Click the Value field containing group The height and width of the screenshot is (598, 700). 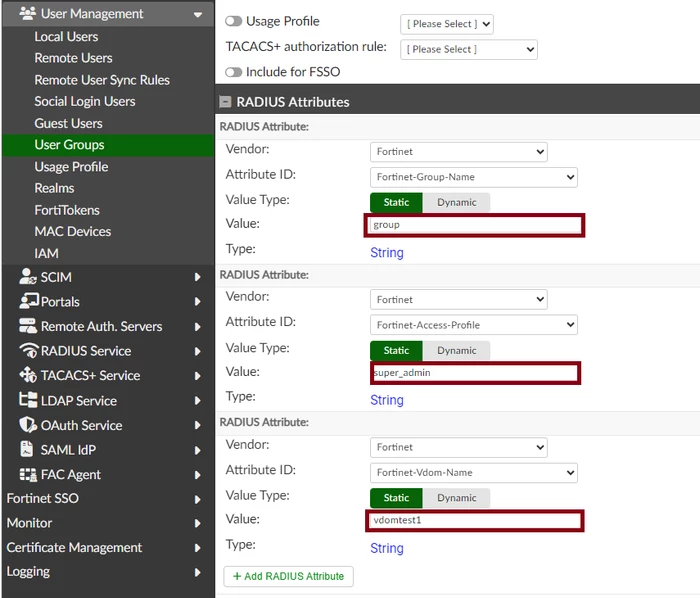(x=475, y=225)
